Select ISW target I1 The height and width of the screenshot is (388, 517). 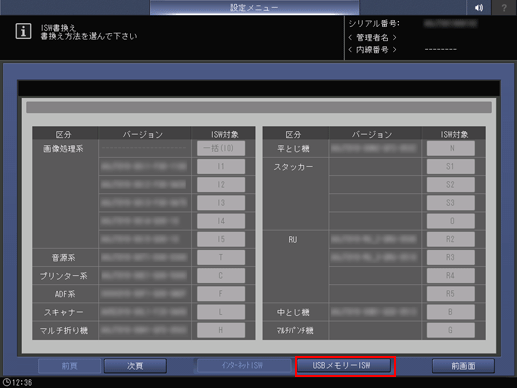(221, 166)
